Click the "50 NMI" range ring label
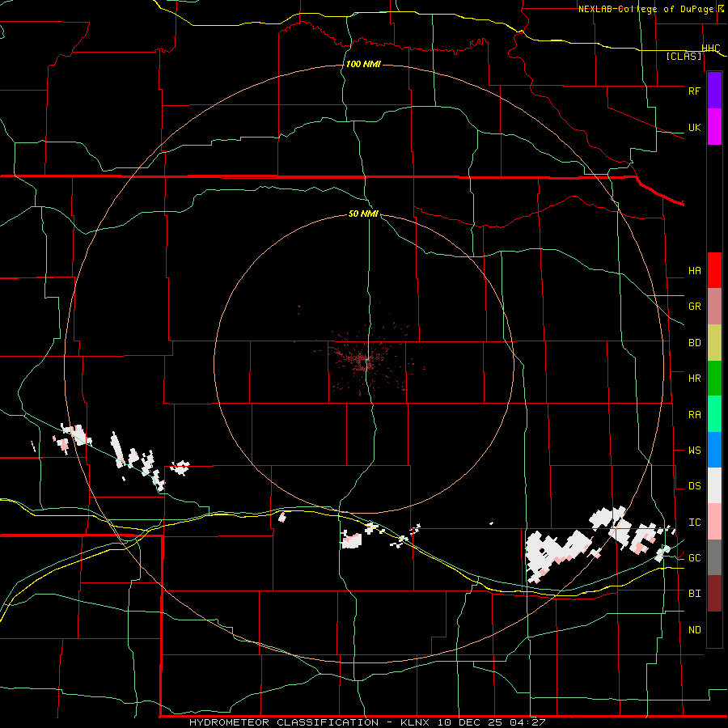Image resolution: width=728 pixels, height=728 pixels. (x=363, y=214)
